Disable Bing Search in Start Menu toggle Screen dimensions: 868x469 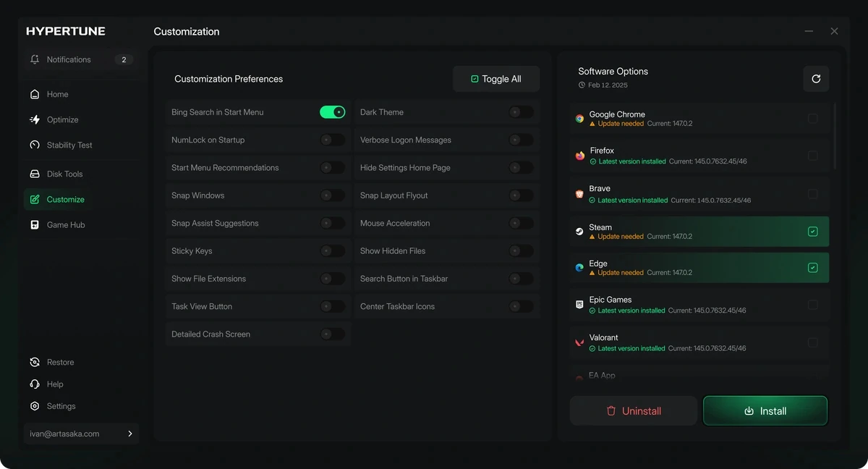coord(333,112)
